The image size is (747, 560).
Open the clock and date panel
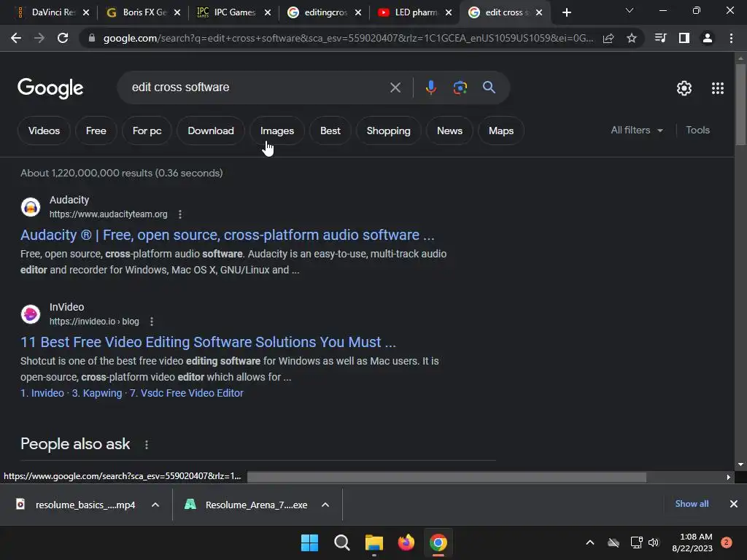692,542
